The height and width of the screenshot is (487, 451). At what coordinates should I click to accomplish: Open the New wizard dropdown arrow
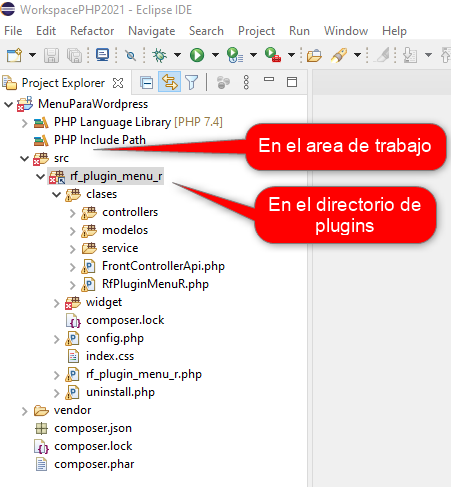pyautogui.click(x=32, y=55)
